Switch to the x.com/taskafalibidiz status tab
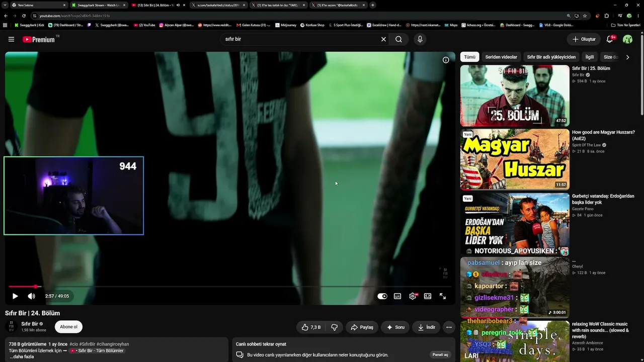The image size is (644, 362). tap(218, 5)
